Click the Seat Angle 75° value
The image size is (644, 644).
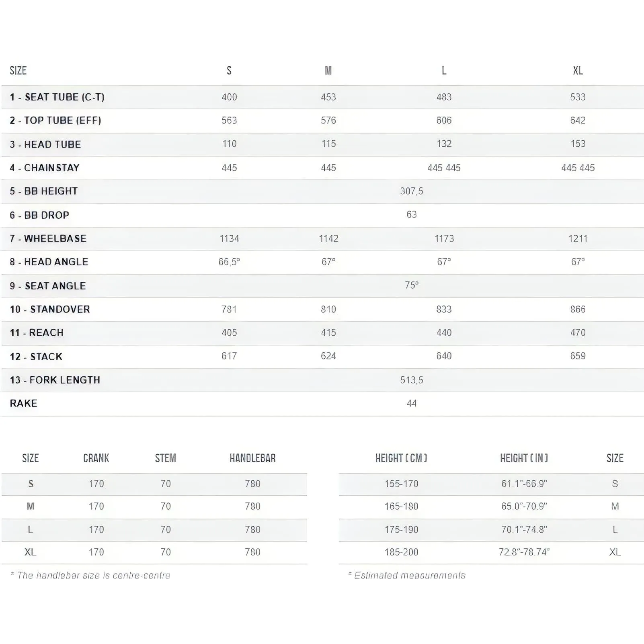(x=412, y=285)
